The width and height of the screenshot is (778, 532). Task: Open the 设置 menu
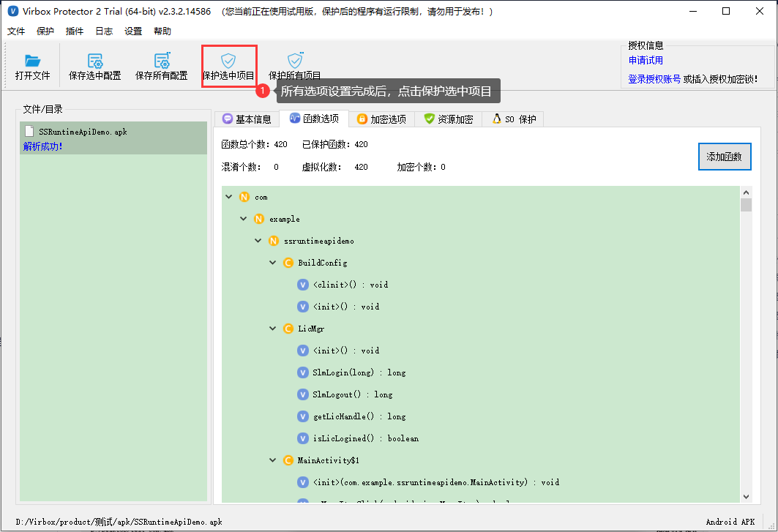[x=133, y=31]
